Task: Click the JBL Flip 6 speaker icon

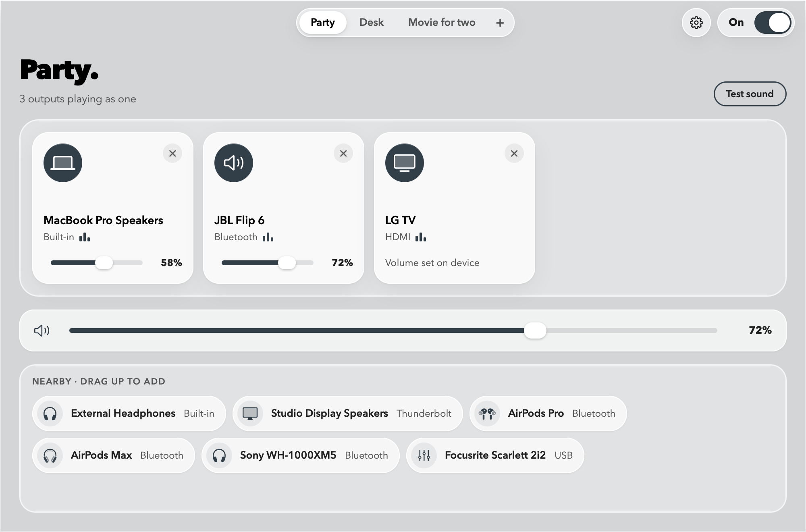Action: tap(234, 163)
